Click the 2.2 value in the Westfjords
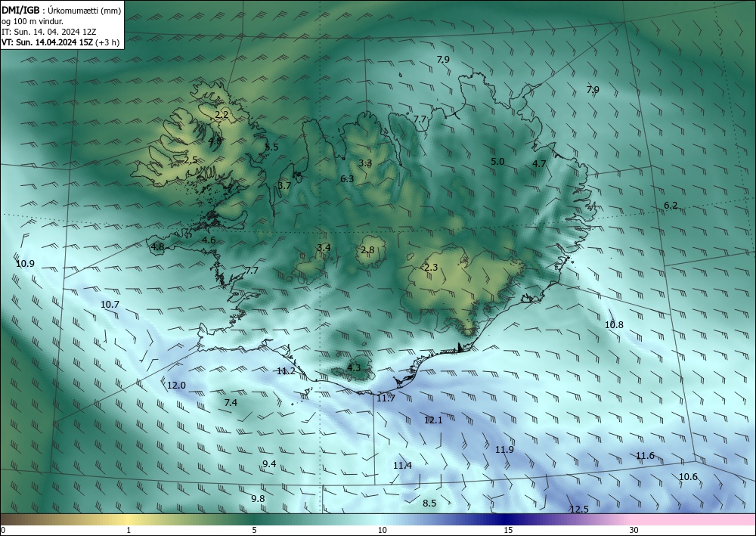 (x=222, y=115)
